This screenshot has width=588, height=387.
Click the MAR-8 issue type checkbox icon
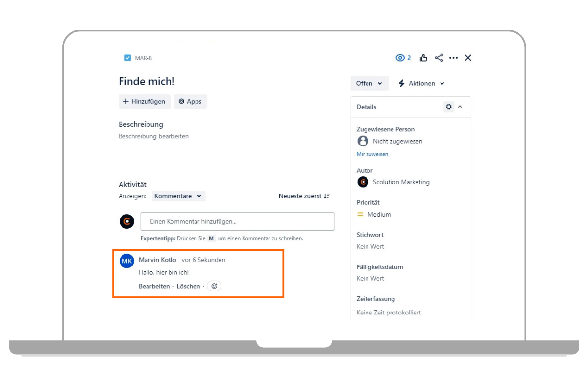127,58
